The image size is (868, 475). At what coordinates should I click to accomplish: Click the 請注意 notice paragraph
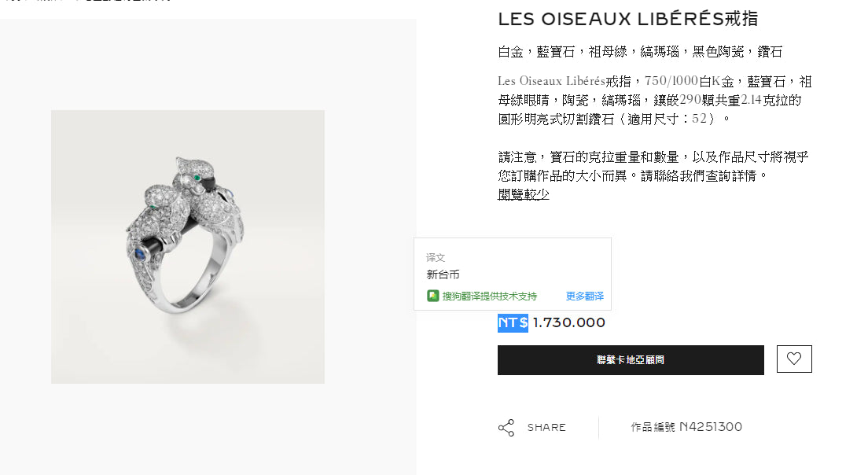click(x=653, y=166)
